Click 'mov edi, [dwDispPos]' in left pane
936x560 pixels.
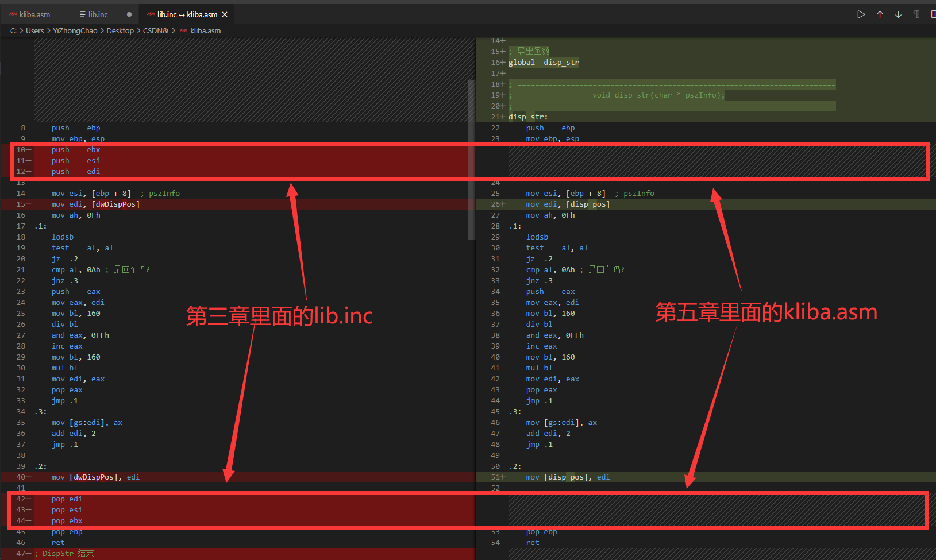[x=95, y=204]
